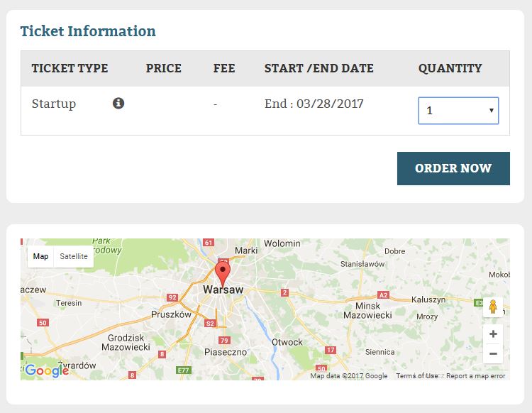Select the Map view tab

40,256
